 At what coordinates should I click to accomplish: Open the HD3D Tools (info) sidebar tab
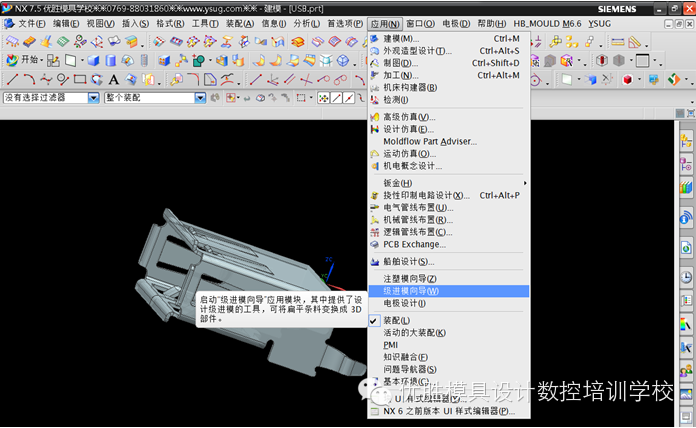[686, 218]
